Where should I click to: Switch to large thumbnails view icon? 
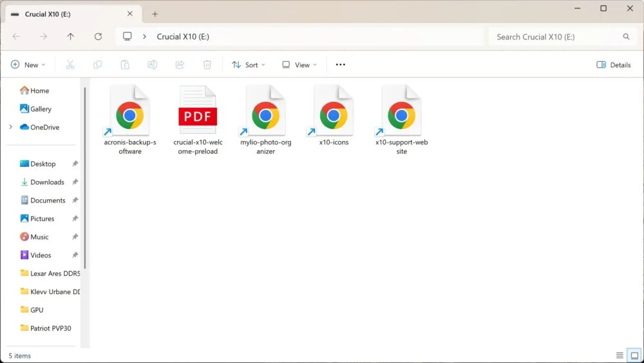[634, 355]
